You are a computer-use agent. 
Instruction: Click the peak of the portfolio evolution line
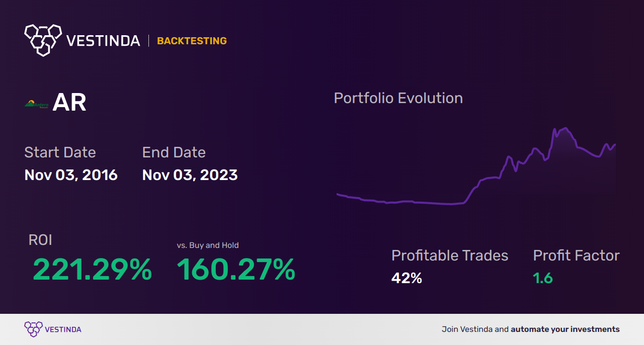pos(567,128)
